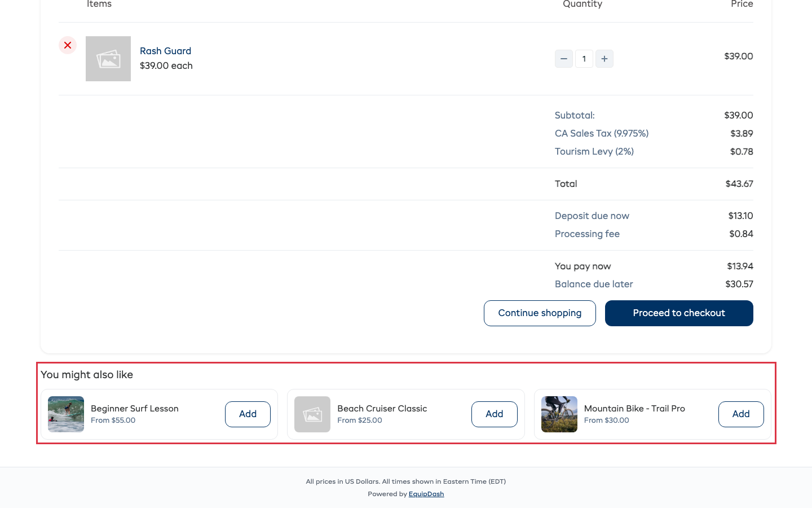Add Beach Cruiser Classic to cart
The width and height of the screenshot is (812, 508).
pyautogui.click(x=495, y=414)
